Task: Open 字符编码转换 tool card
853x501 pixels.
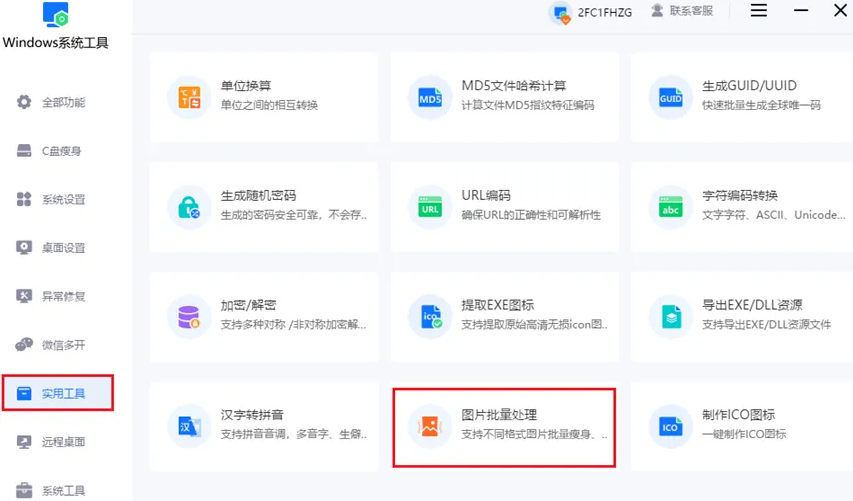Action: click(x=742, y=207)
